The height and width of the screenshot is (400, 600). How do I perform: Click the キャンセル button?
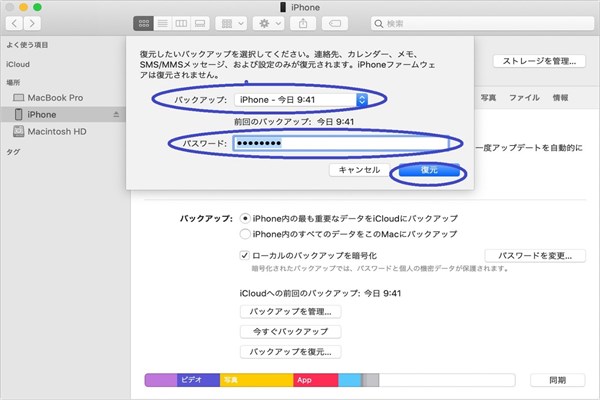tap(359, 170)
